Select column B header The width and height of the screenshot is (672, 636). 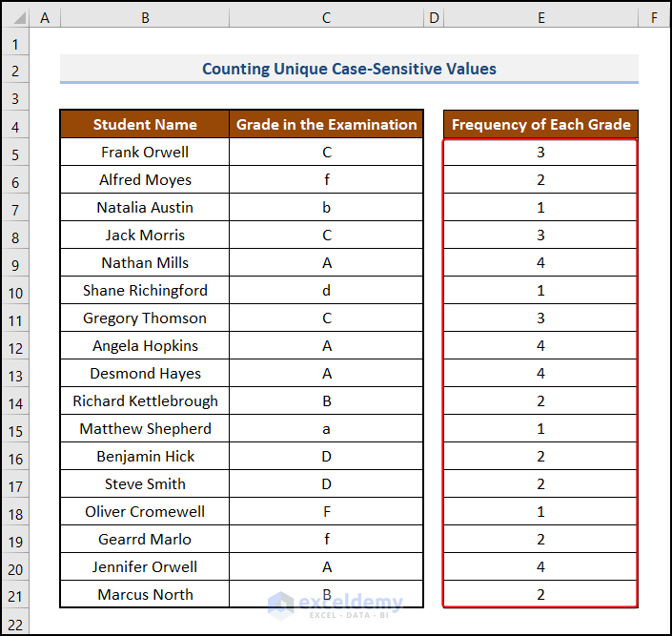pos(145,17)
